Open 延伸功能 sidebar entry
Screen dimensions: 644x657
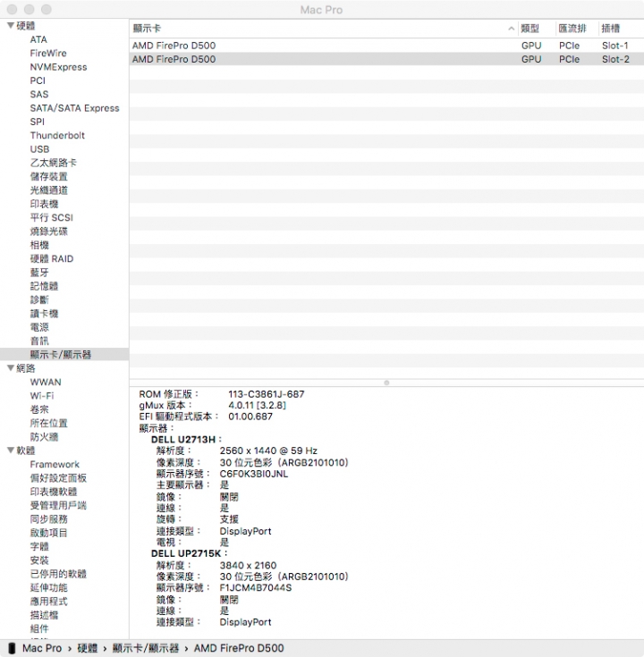48,587
